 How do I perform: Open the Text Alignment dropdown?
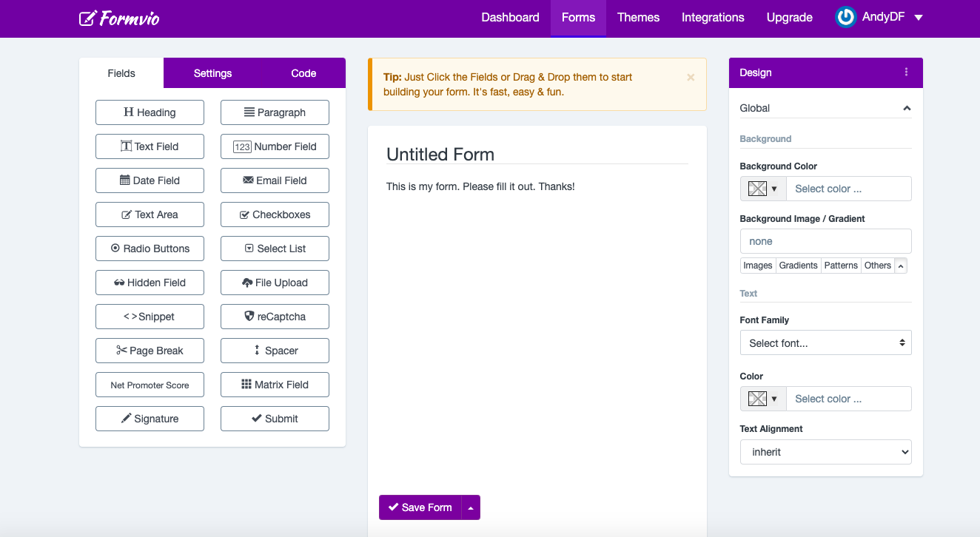click(825, 452)
